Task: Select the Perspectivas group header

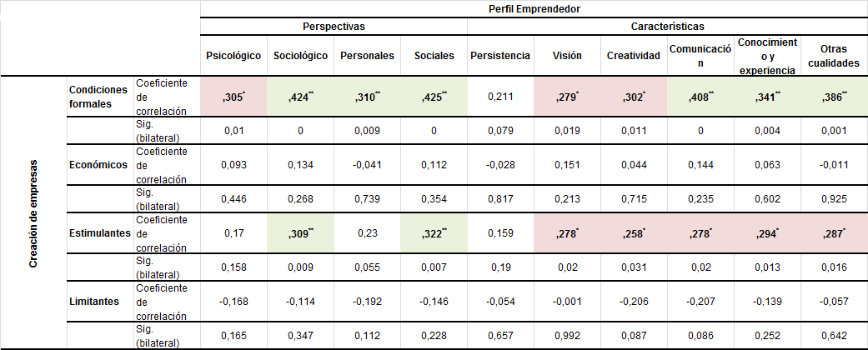Action: tap(334, 27)
